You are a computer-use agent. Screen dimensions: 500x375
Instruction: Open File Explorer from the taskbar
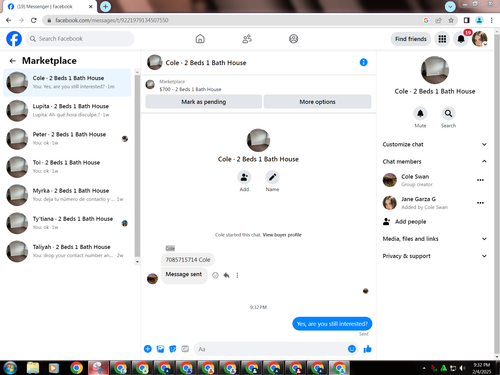(x=33, y=368)
